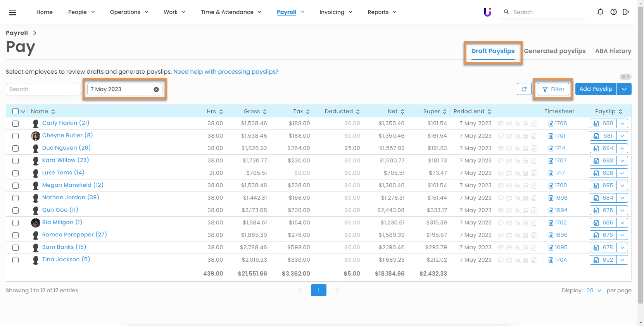644x326 pixels.
Task: Click the refresh payslips button
Action: point(524,89)
